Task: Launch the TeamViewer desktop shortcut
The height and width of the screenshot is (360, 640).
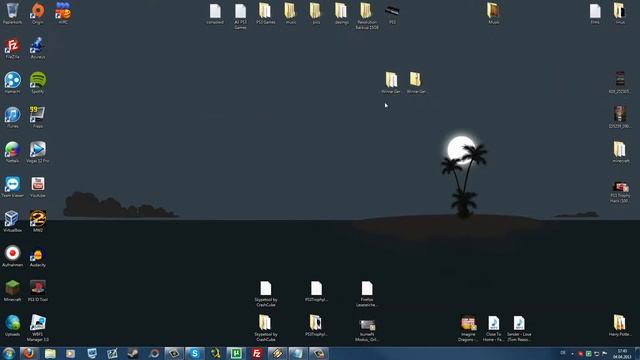Action: point(12,187)
